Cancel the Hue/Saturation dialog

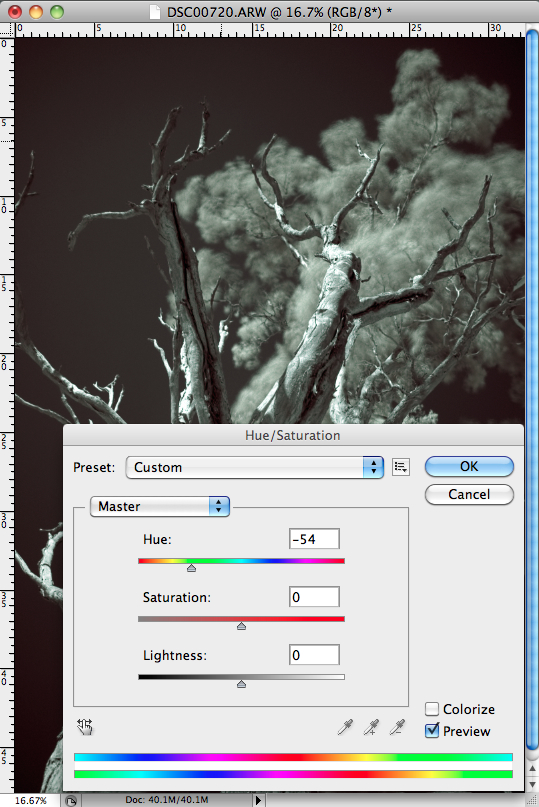(469, 494)
